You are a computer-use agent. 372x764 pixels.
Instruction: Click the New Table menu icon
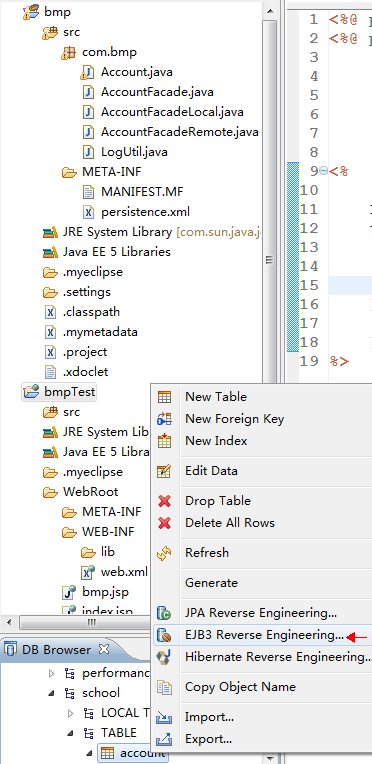coord(164,397)
